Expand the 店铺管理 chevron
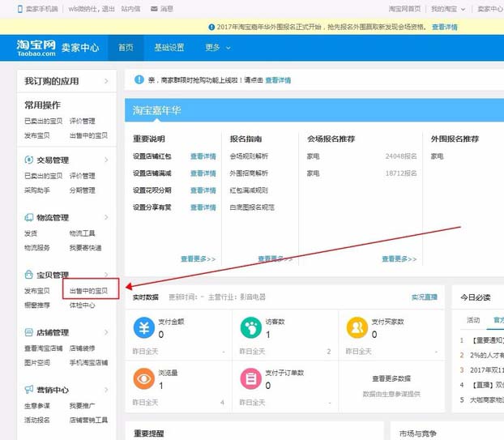 [x=106, y=332]
